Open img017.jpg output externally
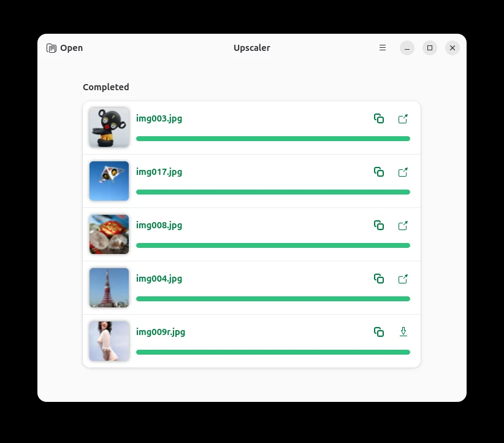The width and height of the screenshot is (504, 443). pyautogui.click(x=403, y=172)
